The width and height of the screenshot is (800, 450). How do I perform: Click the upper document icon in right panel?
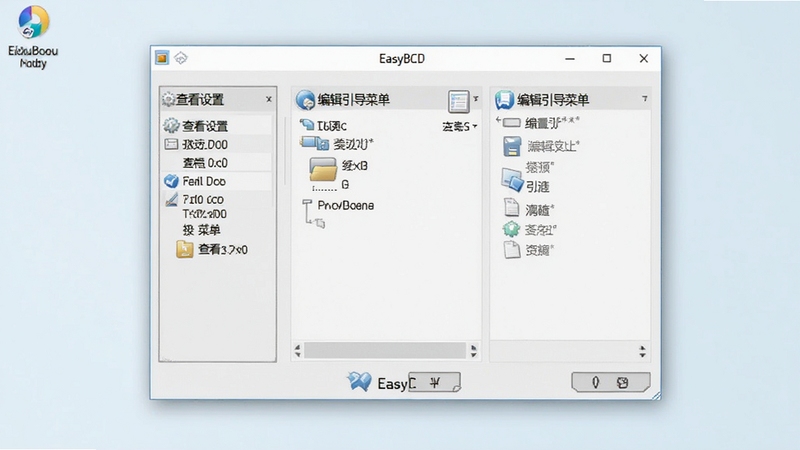(x=511, y=208)
